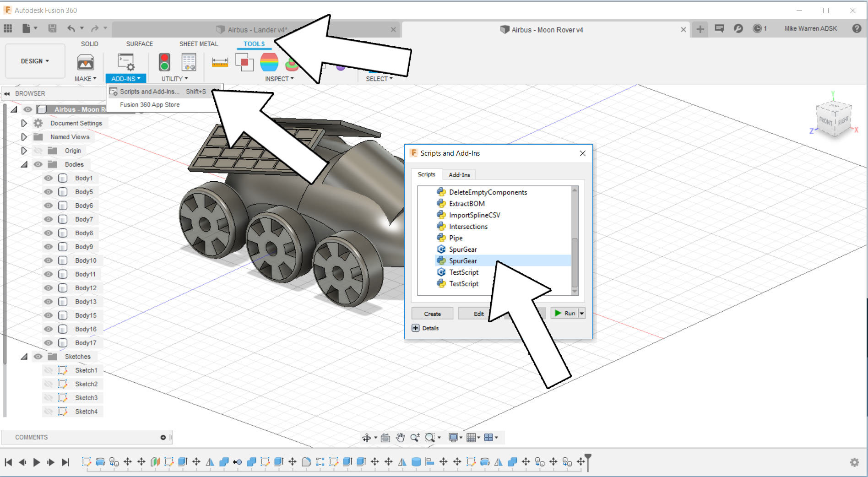Image resolution: width=868 pixels, height=477 pixels.
Task: Collapse the Bodies folder
Action: point(24,164)
